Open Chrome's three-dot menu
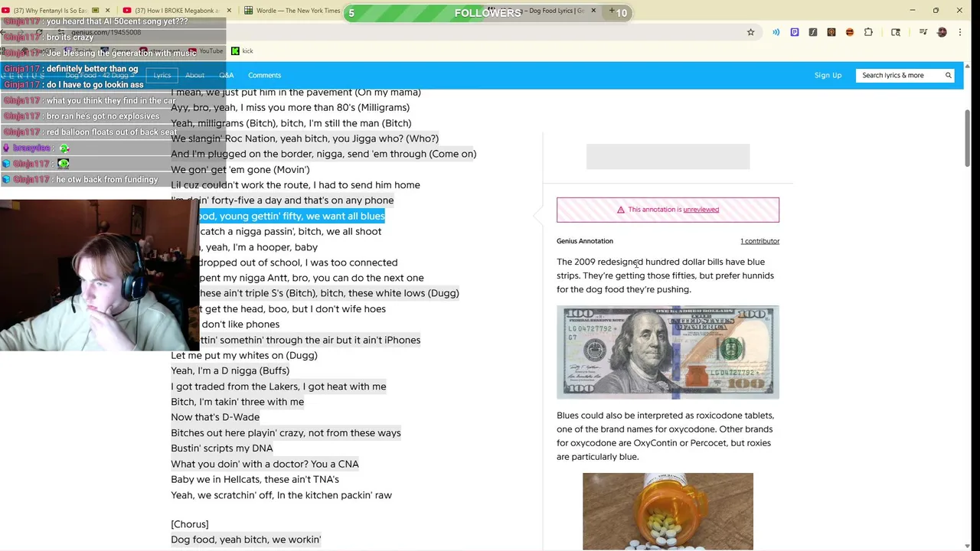 click(x=960, y=32)
